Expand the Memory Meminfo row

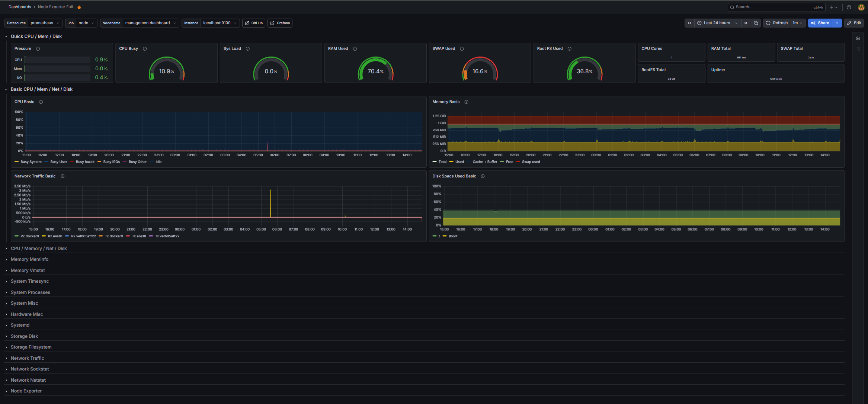point(29,259)
